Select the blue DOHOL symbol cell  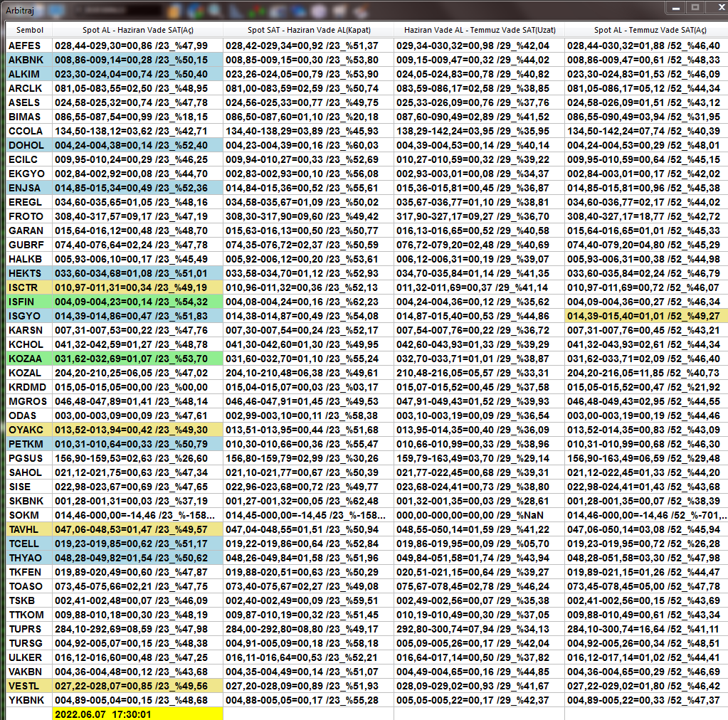29,145
